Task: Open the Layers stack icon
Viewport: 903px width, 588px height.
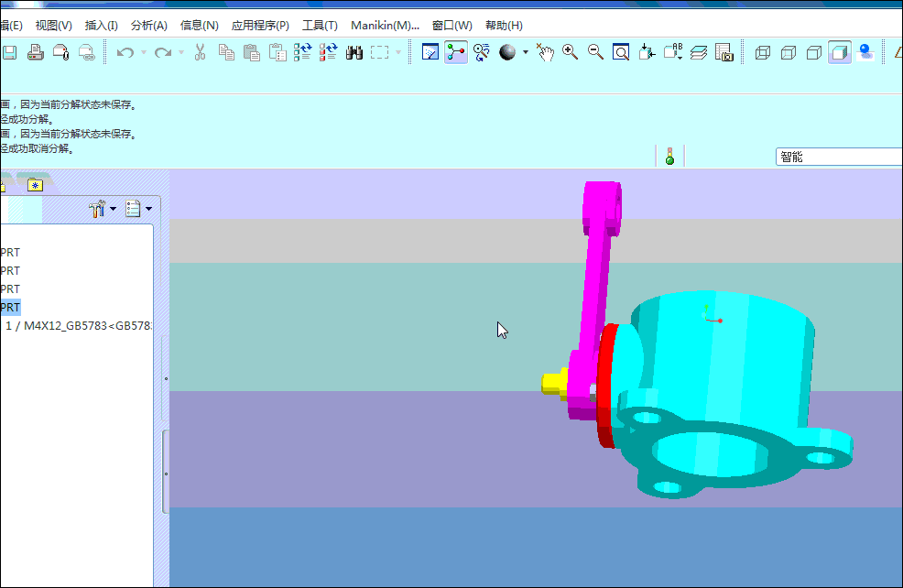Action: [698, 53]
